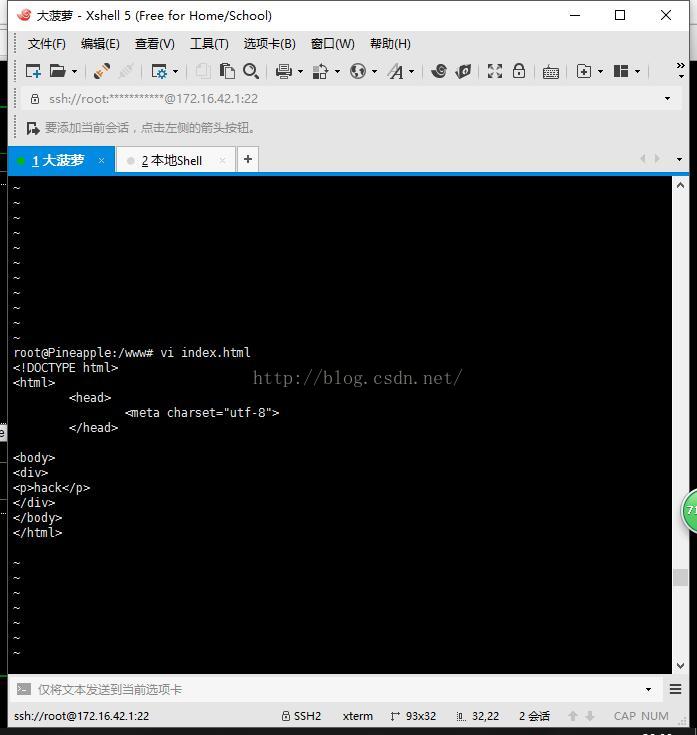Click the Encoding globe icon
This screenshot has height=735, width=697.
358,71
